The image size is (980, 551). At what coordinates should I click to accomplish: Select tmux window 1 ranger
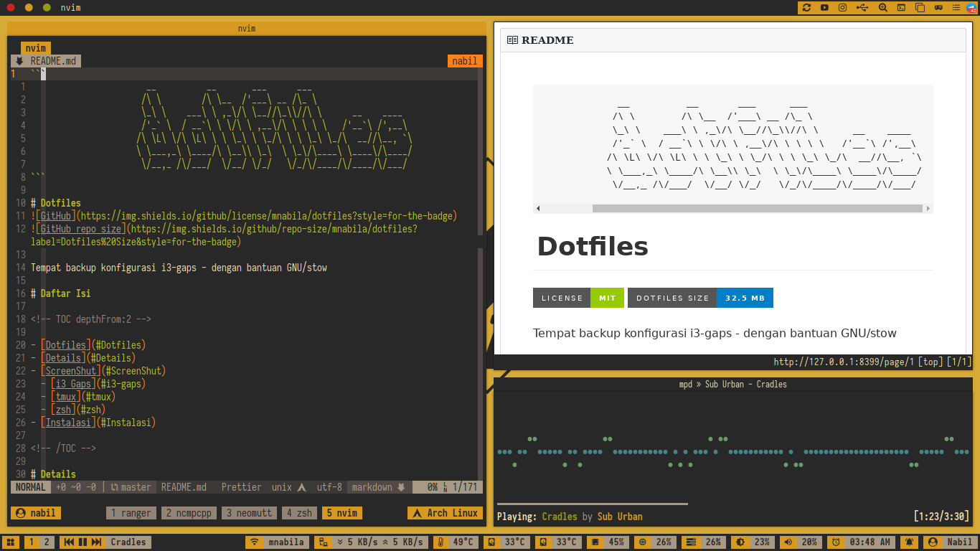(131, 513)
